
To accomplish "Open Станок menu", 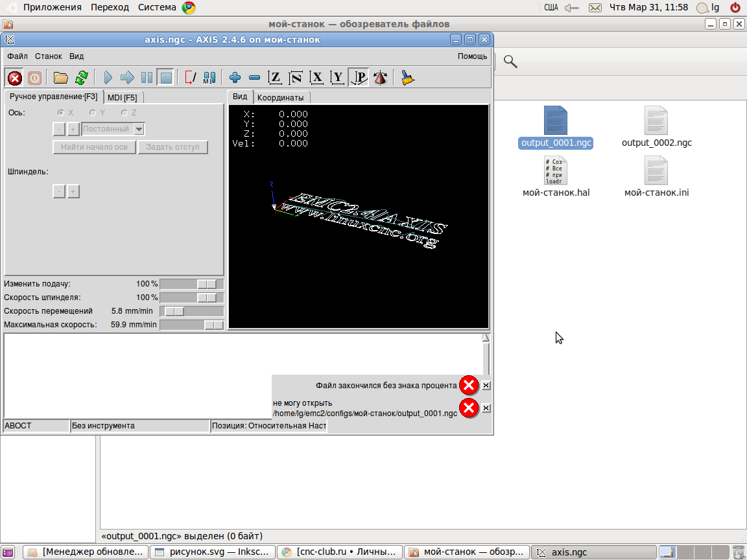I will point(48,56).
